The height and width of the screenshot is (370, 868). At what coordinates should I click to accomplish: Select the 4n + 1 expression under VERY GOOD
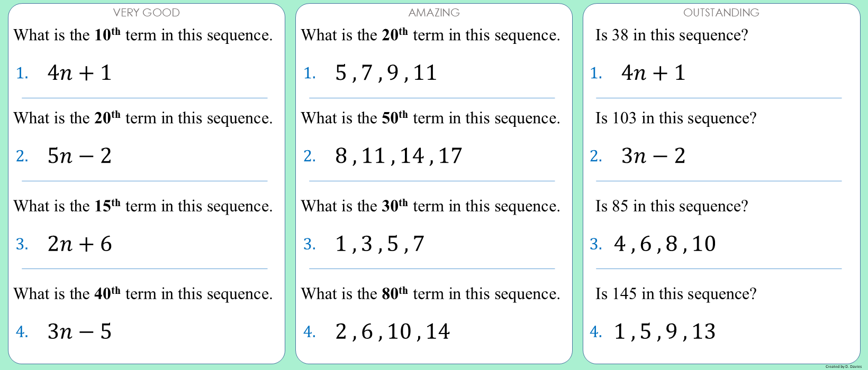(79, 73)
